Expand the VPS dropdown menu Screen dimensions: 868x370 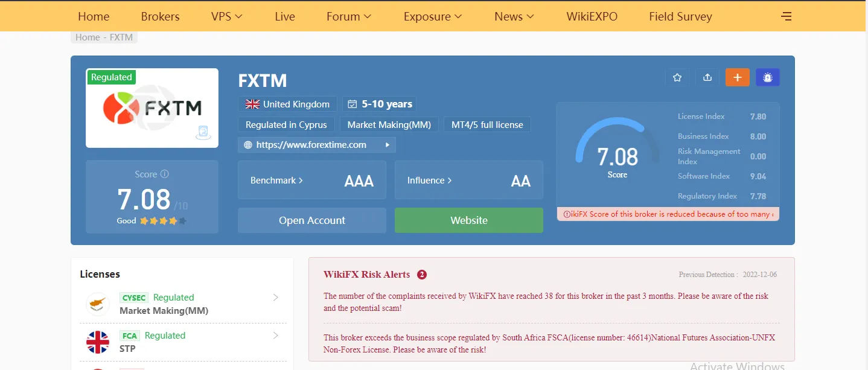[227, 16]
